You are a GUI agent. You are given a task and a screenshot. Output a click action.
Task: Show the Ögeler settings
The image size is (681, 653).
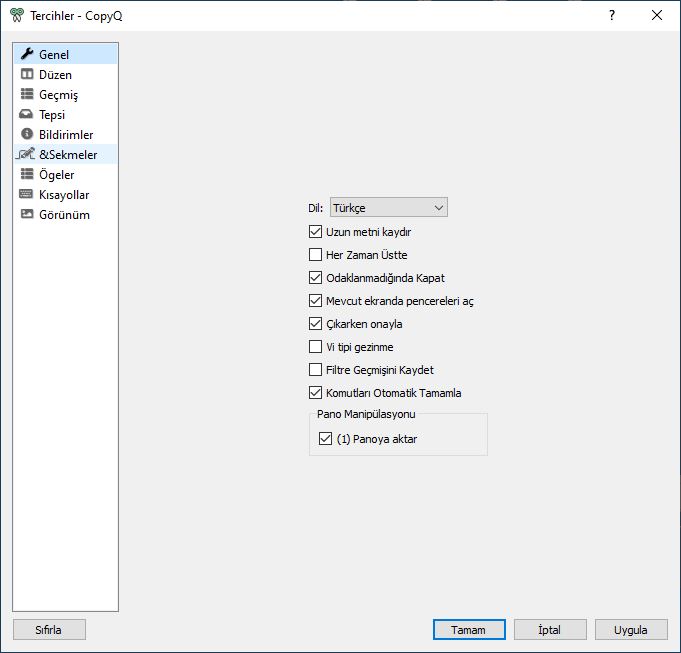pyautogui.click(x=66, y=174)
